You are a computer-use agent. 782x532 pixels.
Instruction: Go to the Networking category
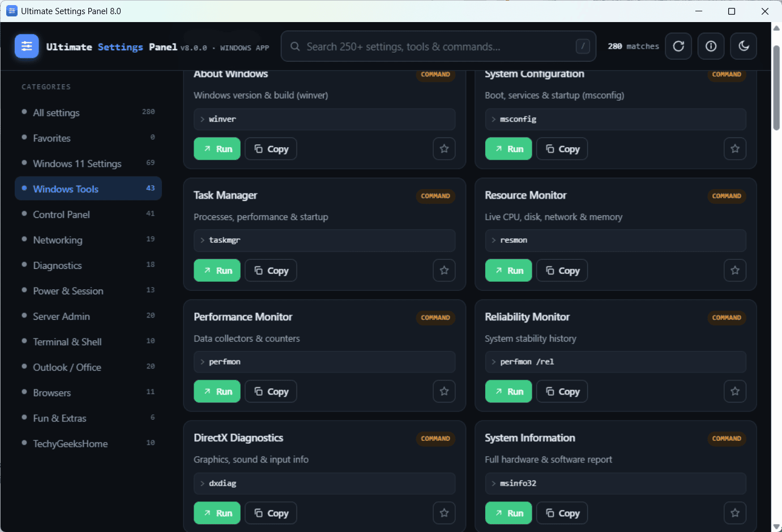coord(88,240)
